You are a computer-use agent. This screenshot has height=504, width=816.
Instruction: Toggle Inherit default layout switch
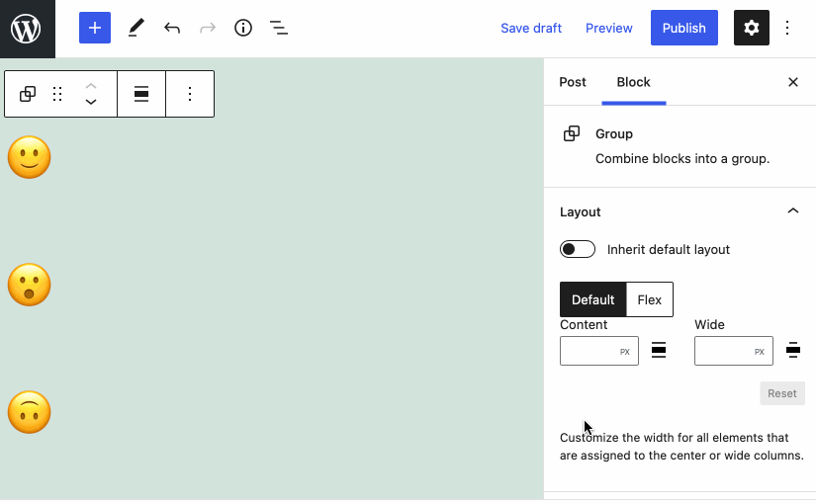pyautogui.click(x=578, y=249)
